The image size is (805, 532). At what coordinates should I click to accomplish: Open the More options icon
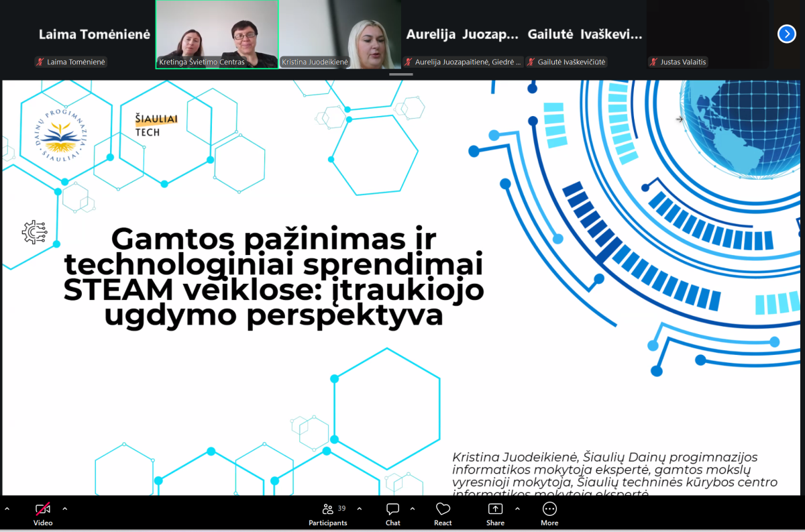[x=549, y=509]
